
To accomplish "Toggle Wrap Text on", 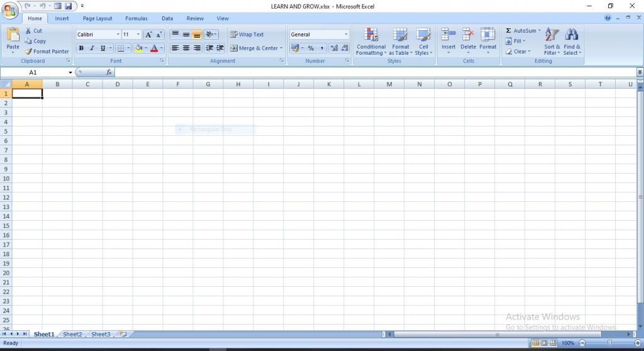I will click(247, 35).
